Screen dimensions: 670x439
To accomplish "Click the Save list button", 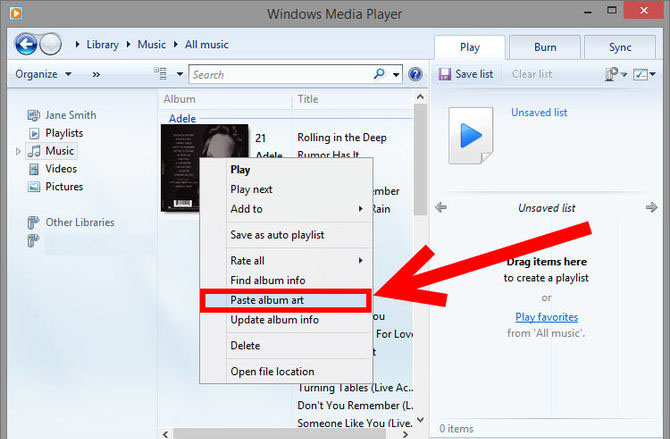I will (466, 74).
